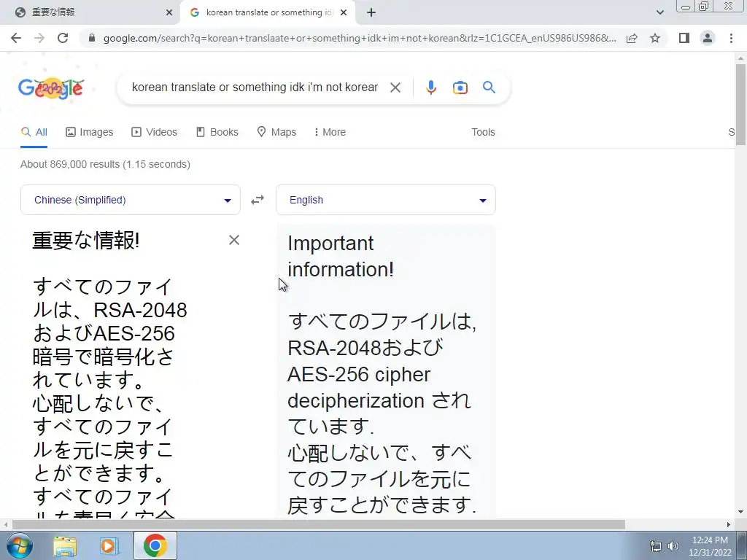Click the vertical scrollbar thumb

click(x=740, y=104)
